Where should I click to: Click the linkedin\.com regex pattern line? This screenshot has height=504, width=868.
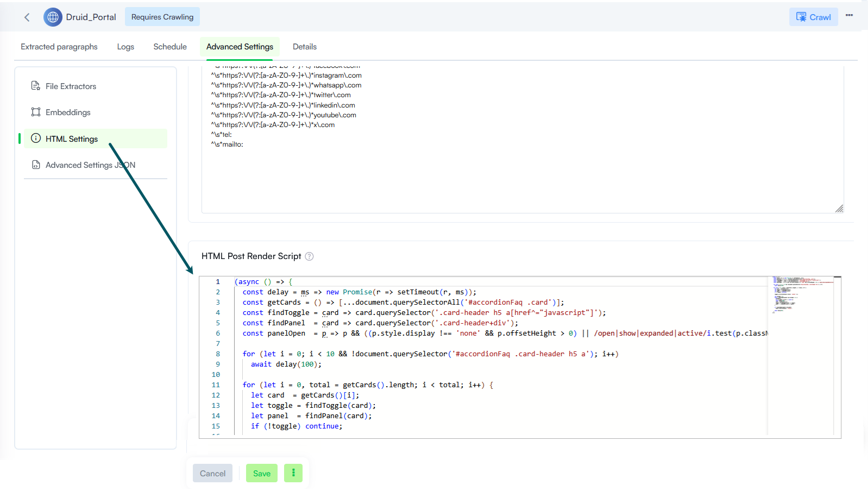click(283, 105)
